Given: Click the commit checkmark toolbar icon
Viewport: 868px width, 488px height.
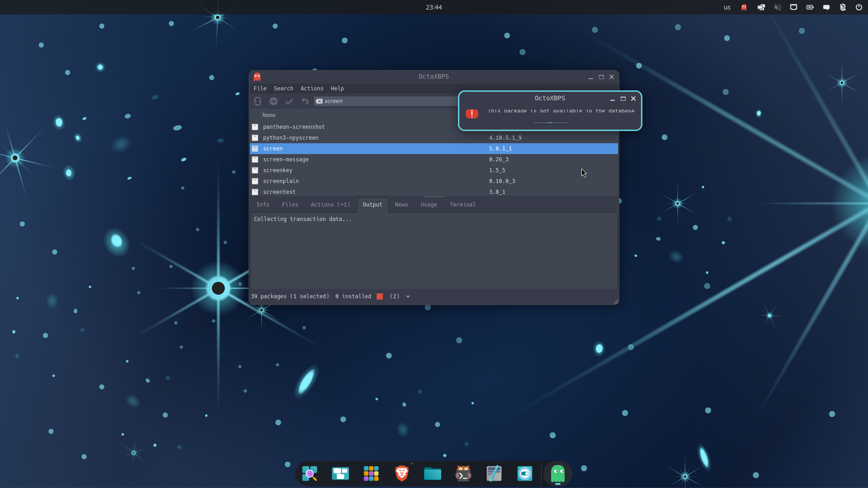Looking at the screenshot, I should (289, 101).
